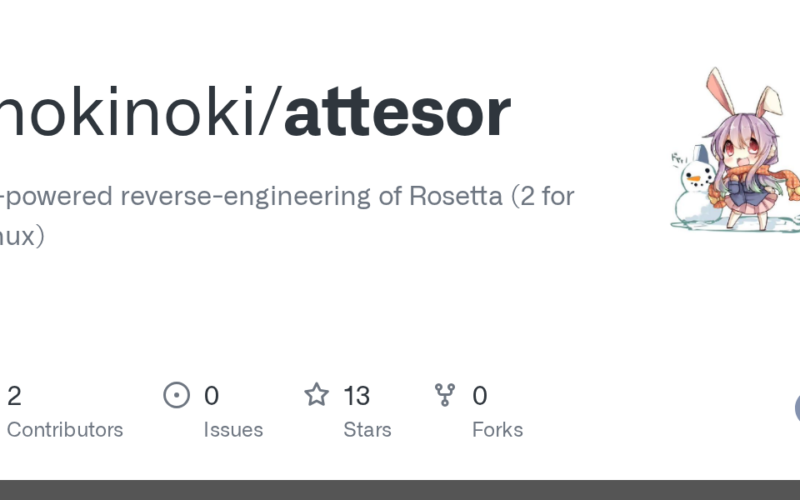Click the star count 13
This screenshot has height=500, width=800.
pos(356,396)
